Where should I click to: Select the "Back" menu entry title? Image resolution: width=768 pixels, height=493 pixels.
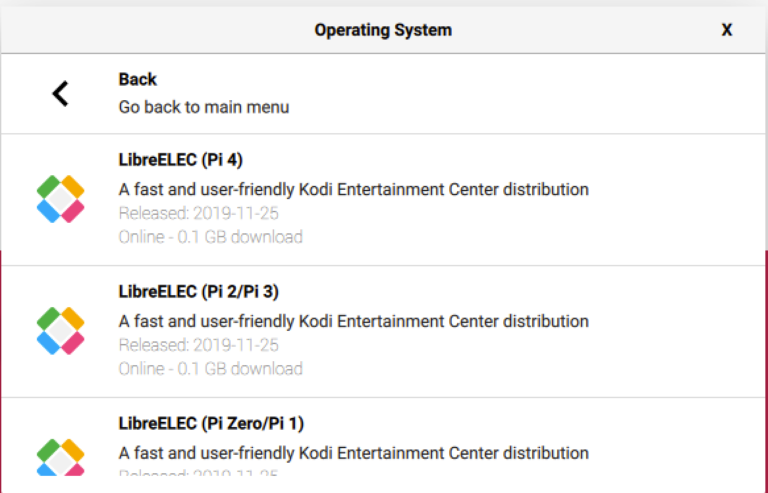click(x=138, y=79)
